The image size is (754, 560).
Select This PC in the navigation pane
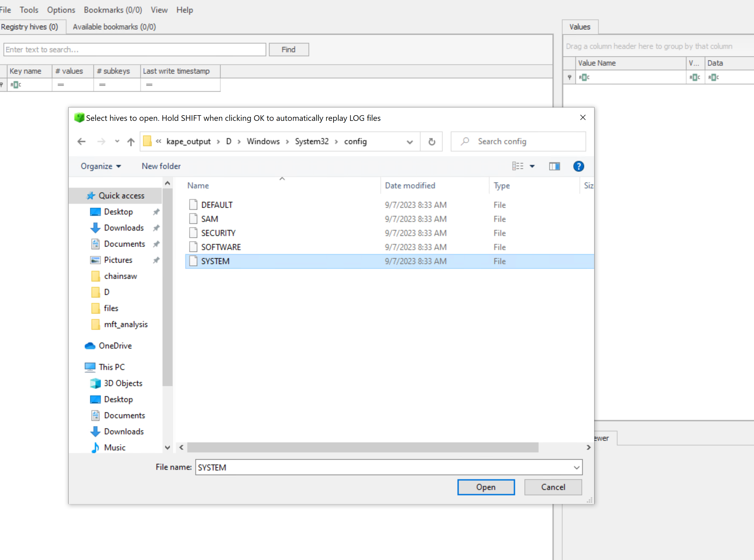point(112,367)
